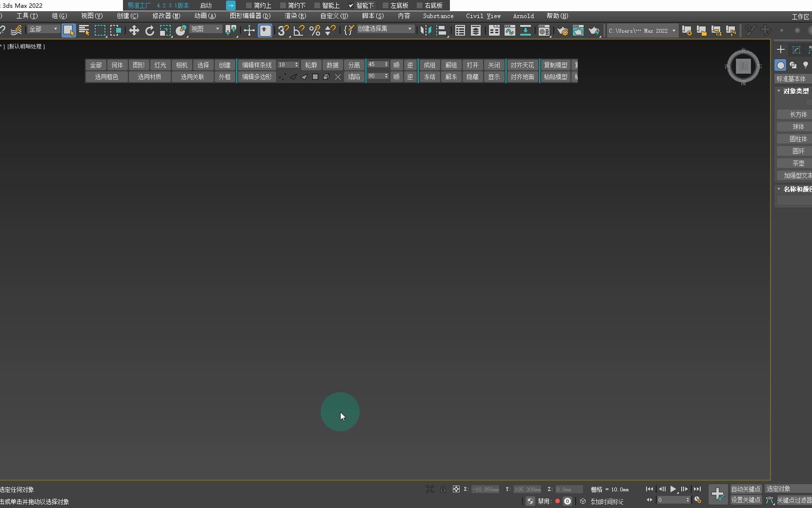Open the Scene Explorer toggle
This screenshot has width=812, height=508.
point(460,30)
